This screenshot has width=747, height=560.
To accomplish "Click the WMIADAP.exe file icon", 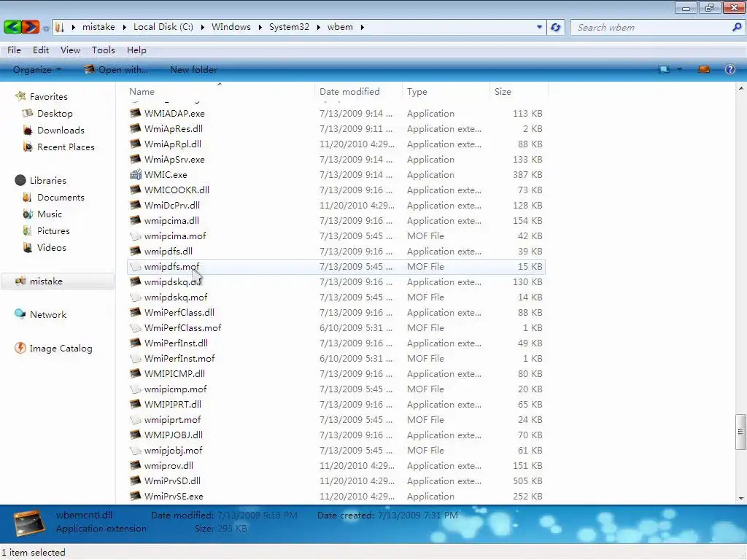I will tap(135, 113).
